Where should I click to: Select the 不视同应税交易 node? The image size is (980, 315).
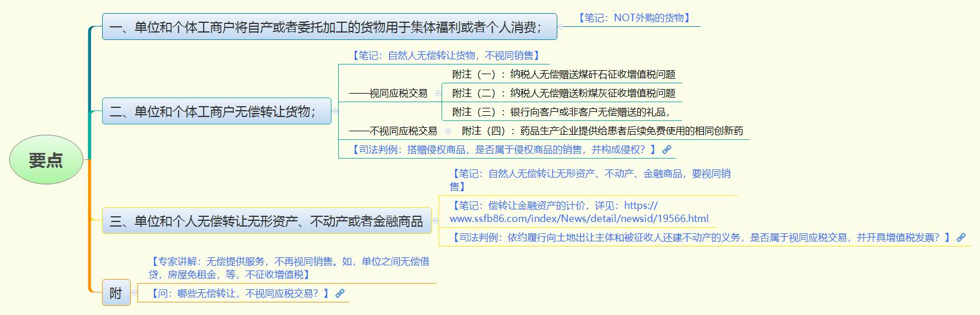(x=393, y=131)
